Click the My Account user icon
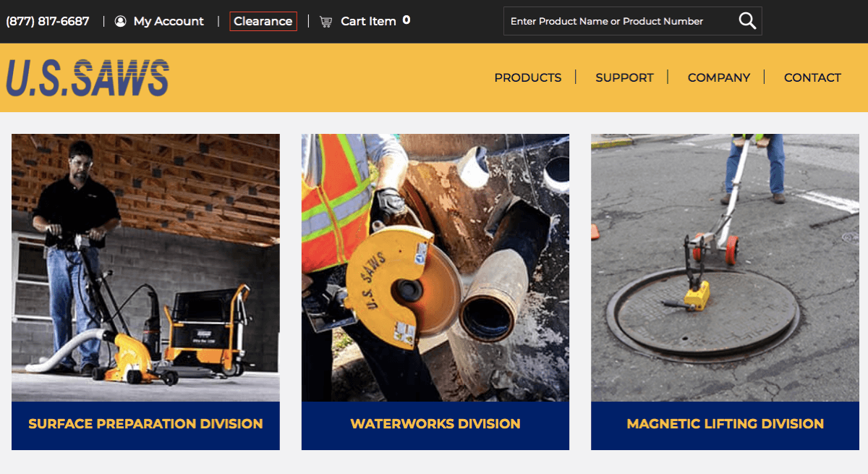The image size is (868, 474). [x=120, y=22]
